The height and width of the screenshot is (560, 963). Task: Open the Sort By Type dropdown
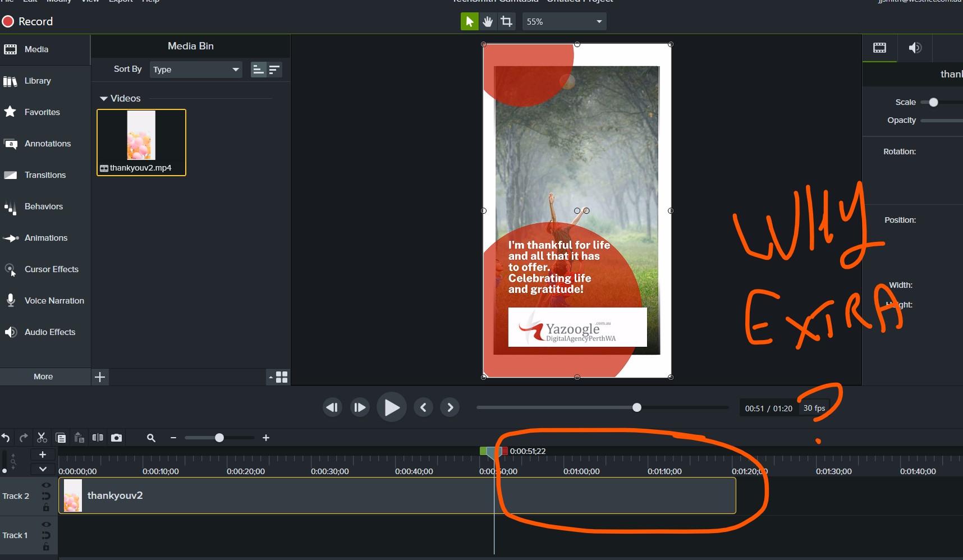pyautogui.click(x=196, y=70)
